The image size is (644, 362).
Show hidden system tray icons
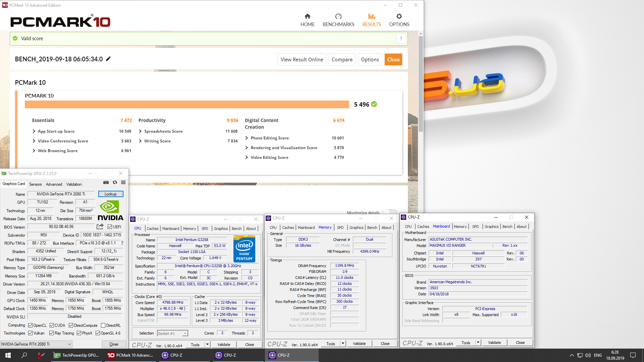pos(572,355)
